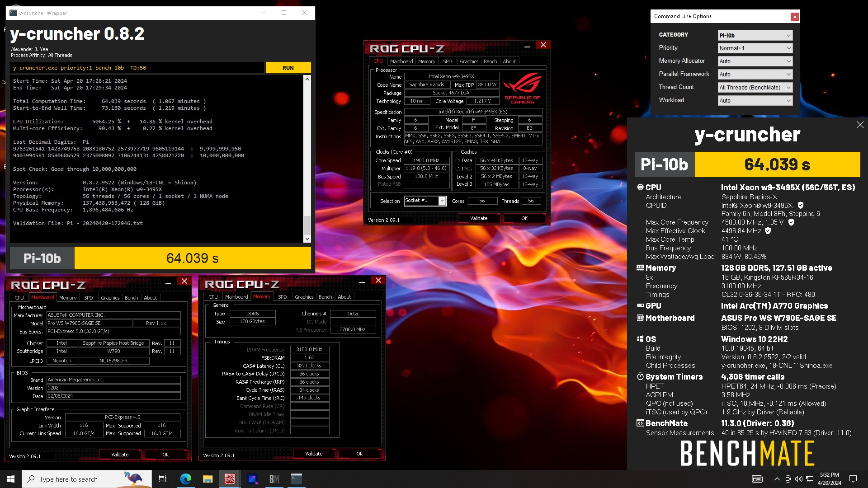Click the CPU chip icon in BenchMate panel
Screen dimensions: 868x488
[640, 187]
